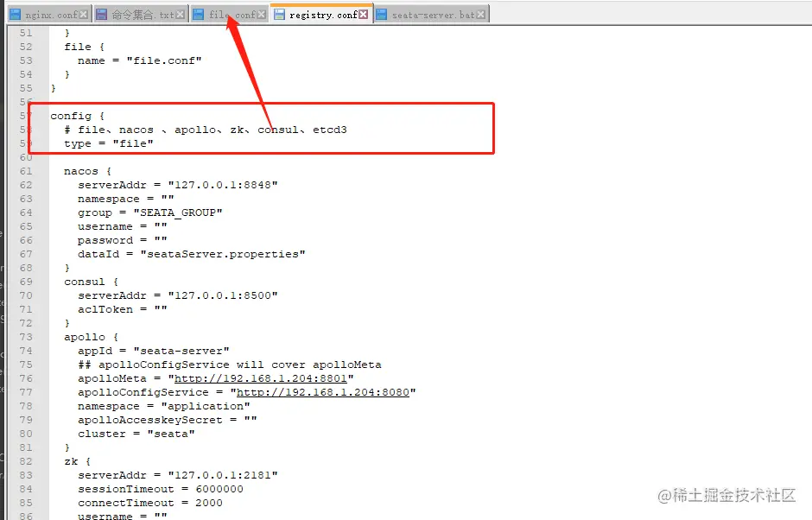This screenshot has width=812, height=520.
Task: Click the "nacos {" line
Action: pos(87,171)
